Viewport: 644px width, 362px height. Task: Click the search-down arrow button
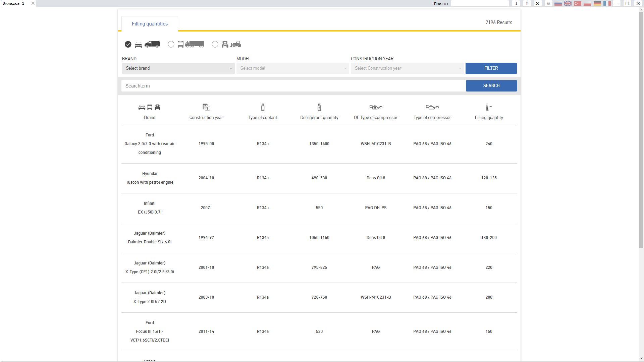516,3
